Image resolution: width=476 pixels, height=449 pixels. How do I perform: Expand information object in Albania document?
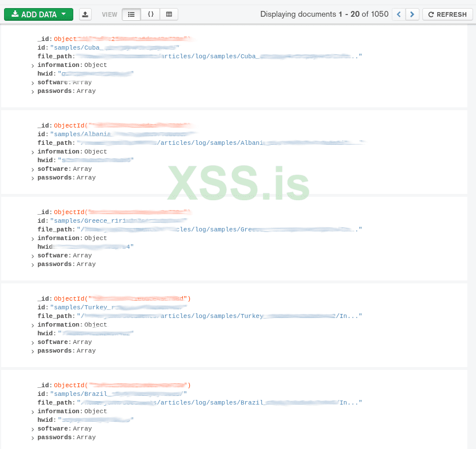pyautogui.click(x=32, y=152)
